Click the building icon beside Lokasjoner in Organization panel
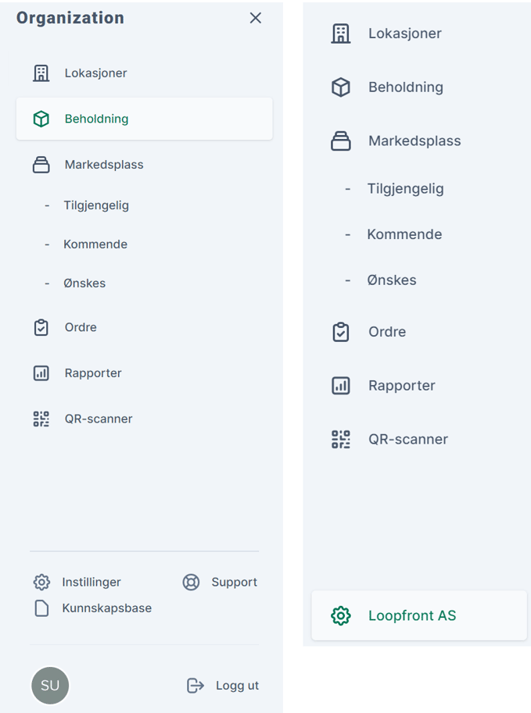531x713 pixels. pyautogui.click(x=41, y=73)
